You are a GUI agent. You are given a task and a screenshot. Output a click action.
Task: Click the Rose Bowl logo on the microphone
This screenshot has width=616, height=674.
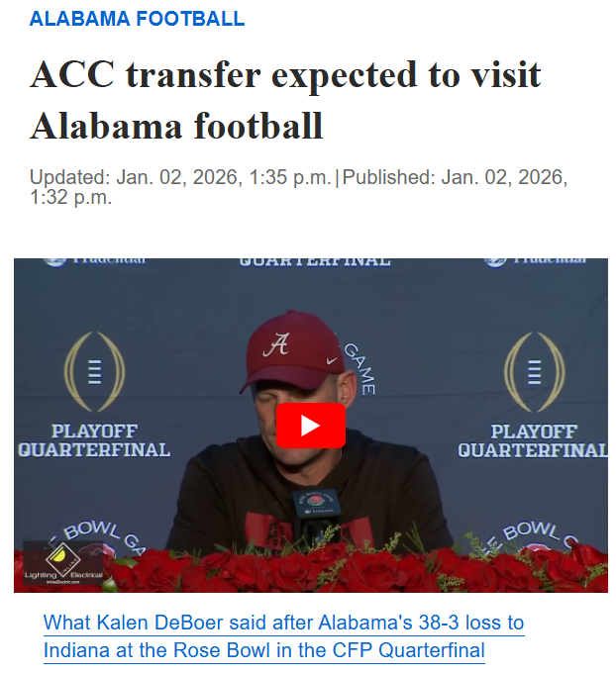[x=315, y=502]
